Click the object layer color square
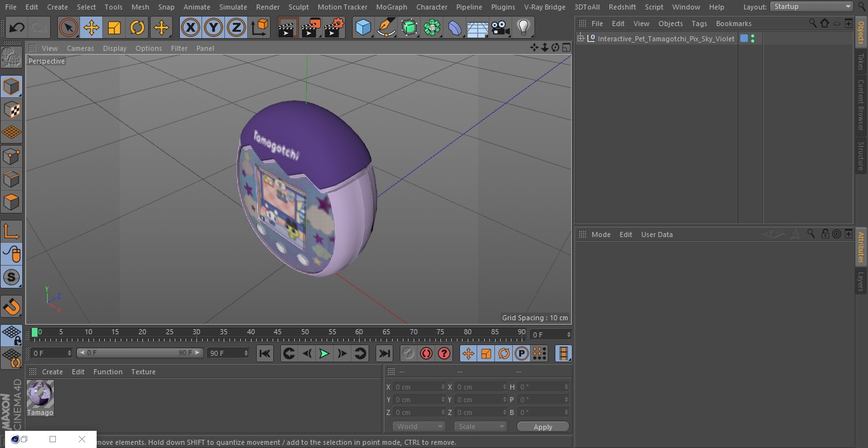 pos(744,39)
